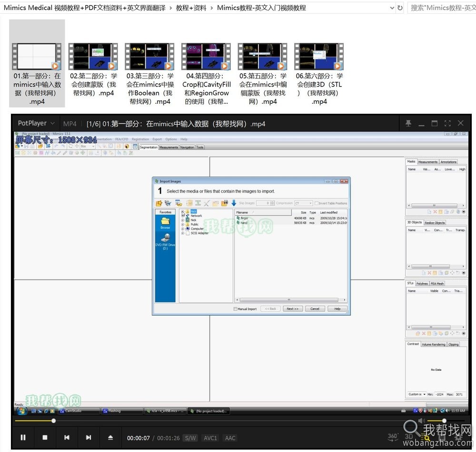Cancel the Import Images dialog
Screen dimensions: 476x452
pos(315,309)
